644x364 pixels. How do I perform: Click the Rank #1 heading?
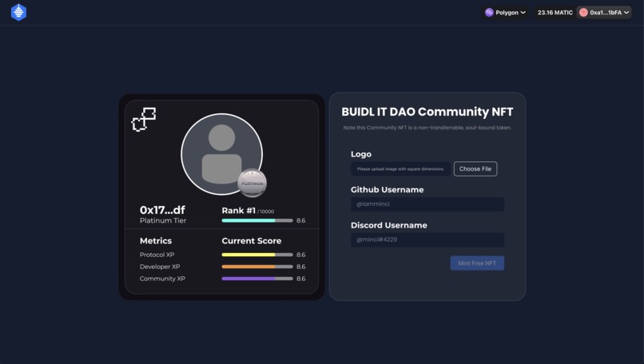pos(239,211)
